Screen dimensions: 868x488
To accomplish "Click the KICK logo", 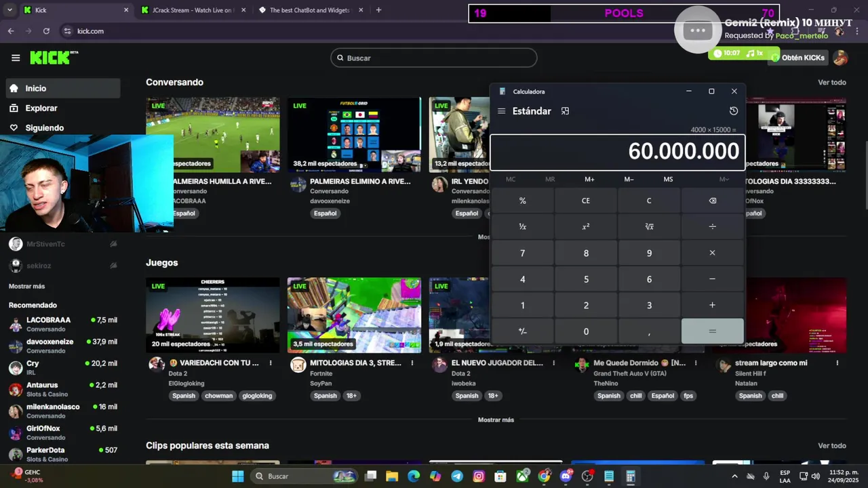I will (x=54, y=58).
